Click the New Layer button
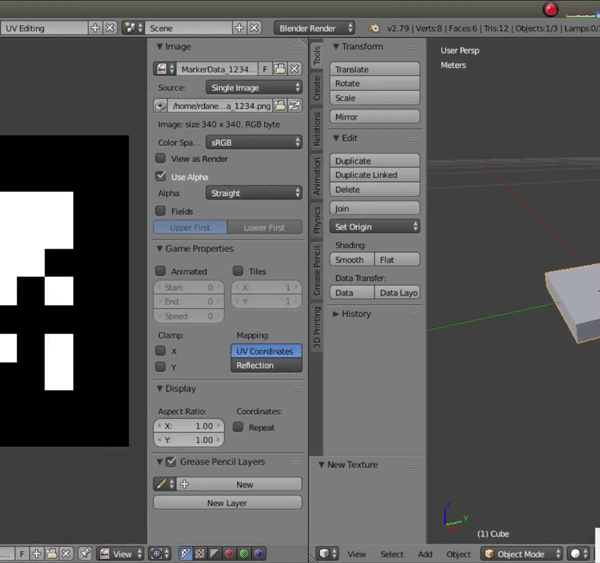600x563 pixels. [227, 503]
